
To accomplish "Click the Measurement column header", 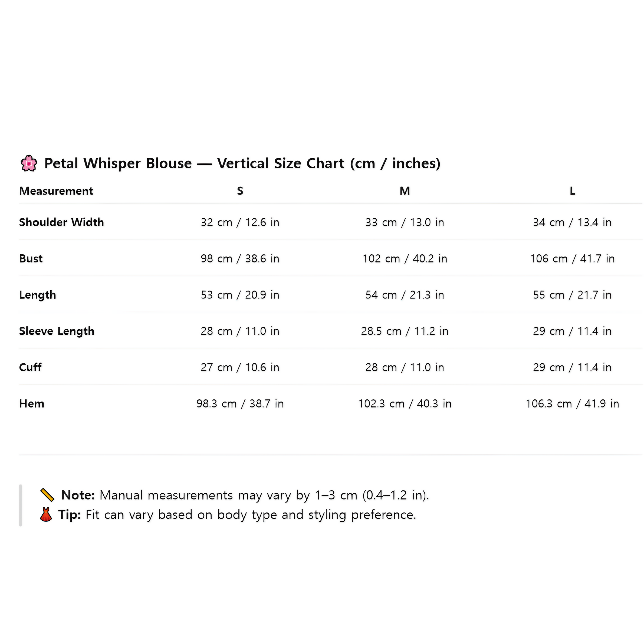I will point(56,191).
